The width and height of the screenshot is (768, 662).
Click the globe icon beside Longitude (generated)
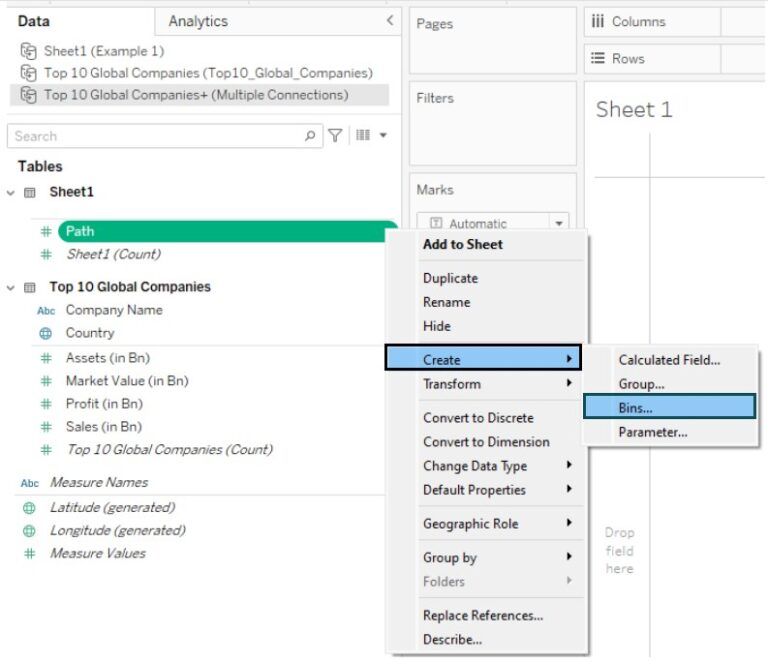[x=29, y=531]
